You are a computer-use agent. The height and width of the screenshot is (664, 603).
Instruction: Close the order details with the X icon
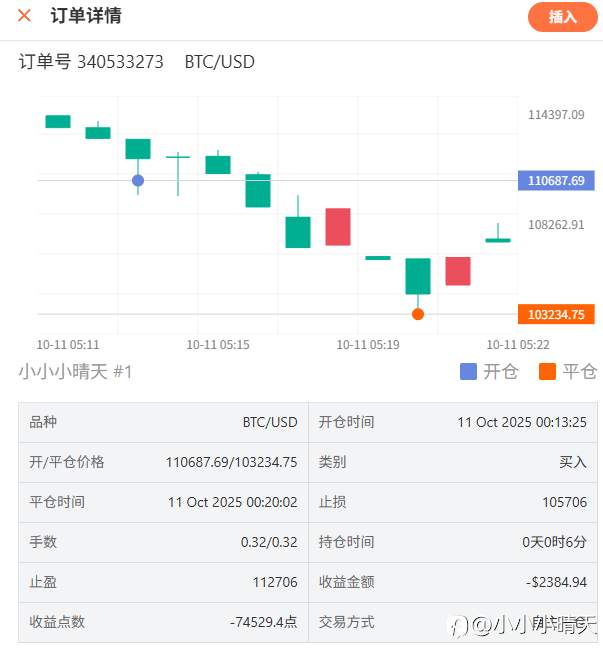[24, 16]
